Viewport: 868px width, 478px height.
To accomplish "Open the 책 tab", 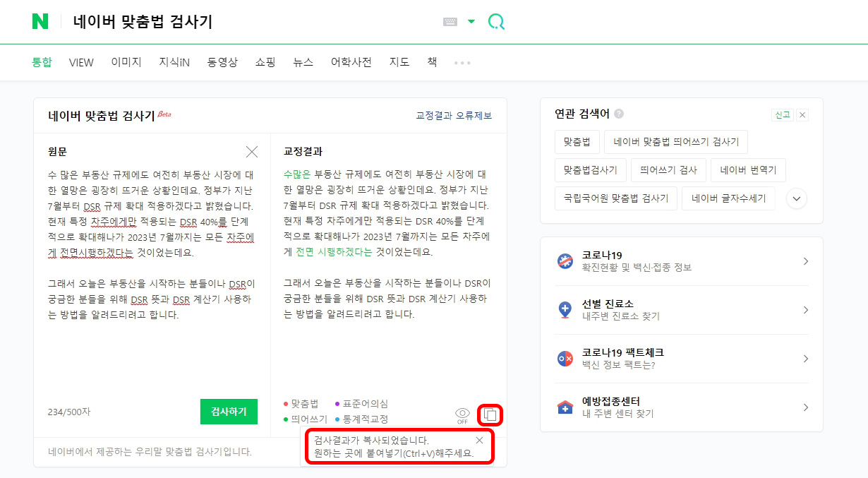I will pyautogui.click(x=432, y=62).
